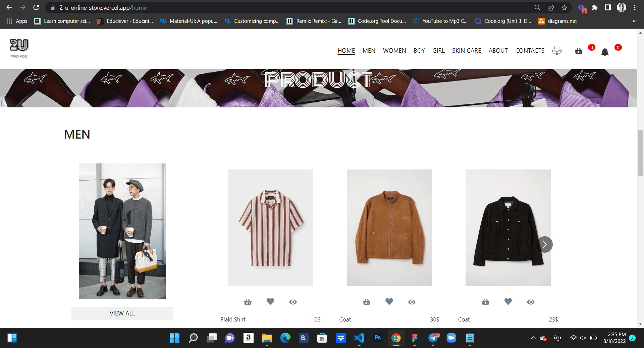This screenshot has width=644, height=348.
Task: Show hidden system tray icons chevron
Action: pos(533,338)
